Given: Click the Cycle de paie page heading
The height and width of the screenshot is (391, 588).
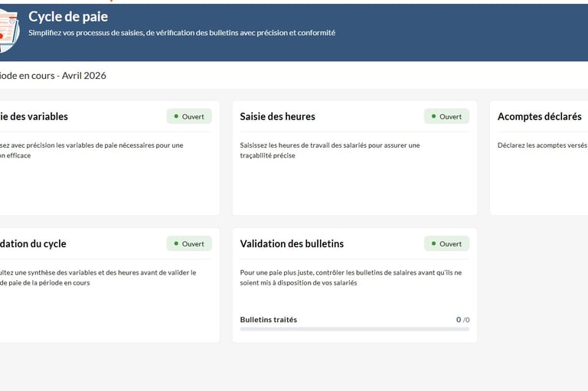Looking at the screenshot, I should 68,16.
